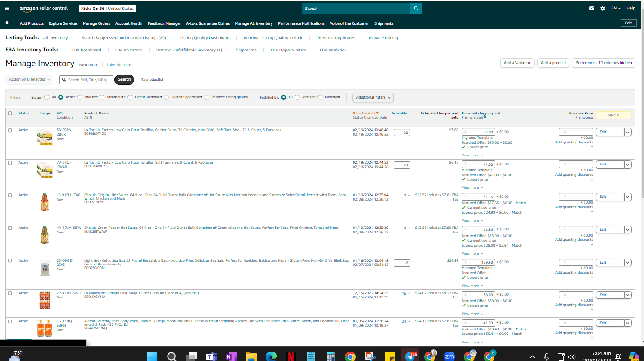Open Copilot from the taskbar corner

(634, 356)
